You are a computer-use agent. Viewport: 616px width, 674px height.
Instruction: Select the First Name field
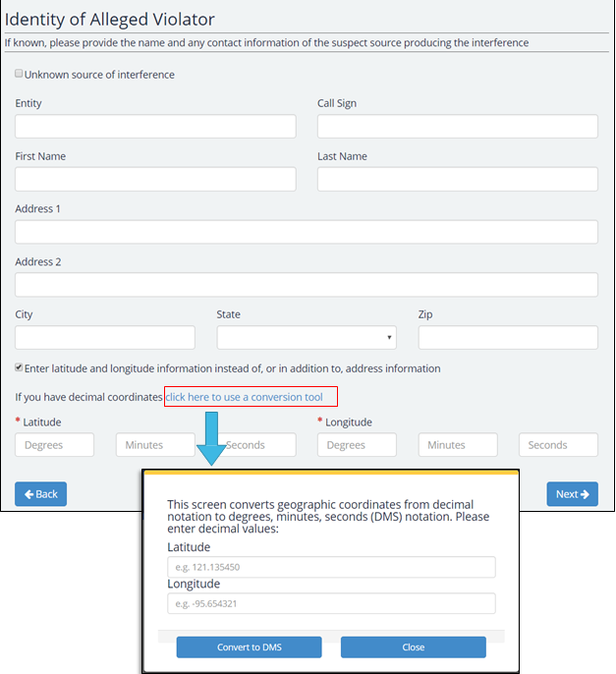click(x=155, y=179)
